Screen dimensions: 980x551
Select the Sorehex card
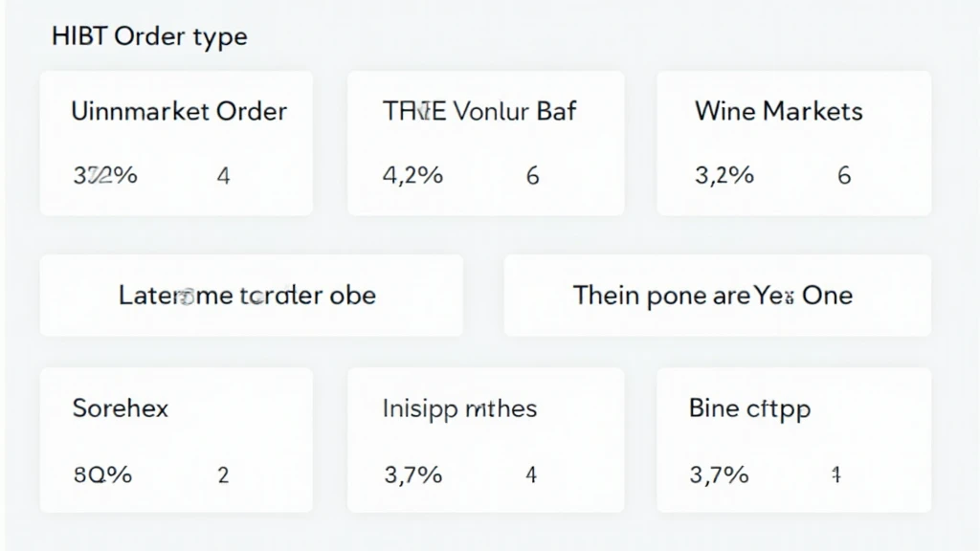(x=176, y=439)
